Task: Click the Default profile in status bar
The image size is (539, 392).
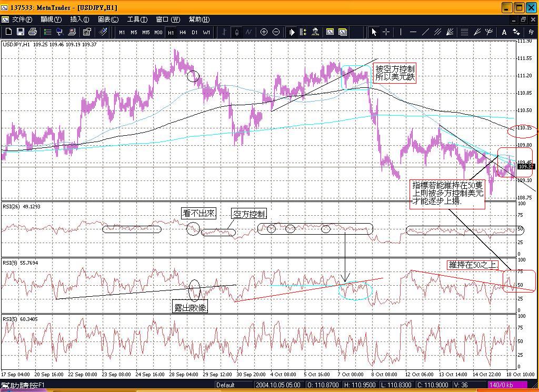Action: tap(225, 385)
